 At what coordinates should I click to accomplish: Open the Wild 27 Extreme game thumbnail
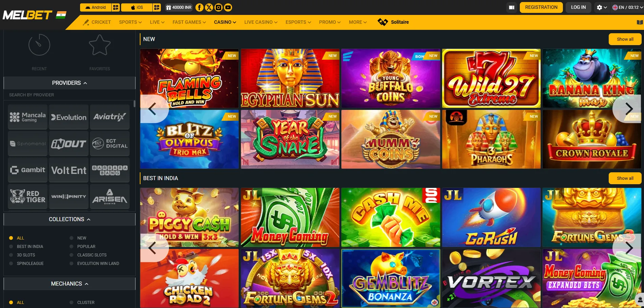pyautogui.click(x=491, y=78)
